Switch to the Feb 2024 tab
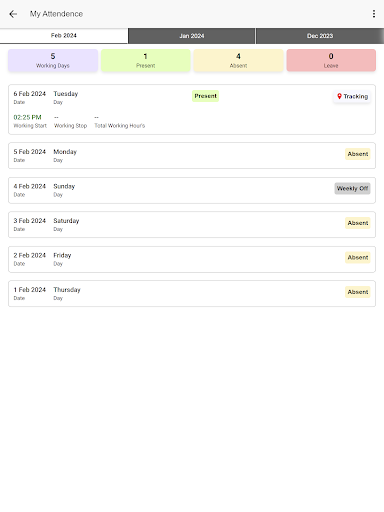384x512 pixels. coord(64,36)
